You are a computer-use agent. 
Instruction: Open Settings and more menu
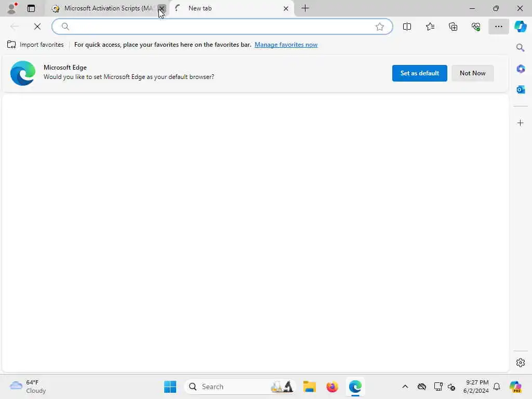[x=498, y=26]
